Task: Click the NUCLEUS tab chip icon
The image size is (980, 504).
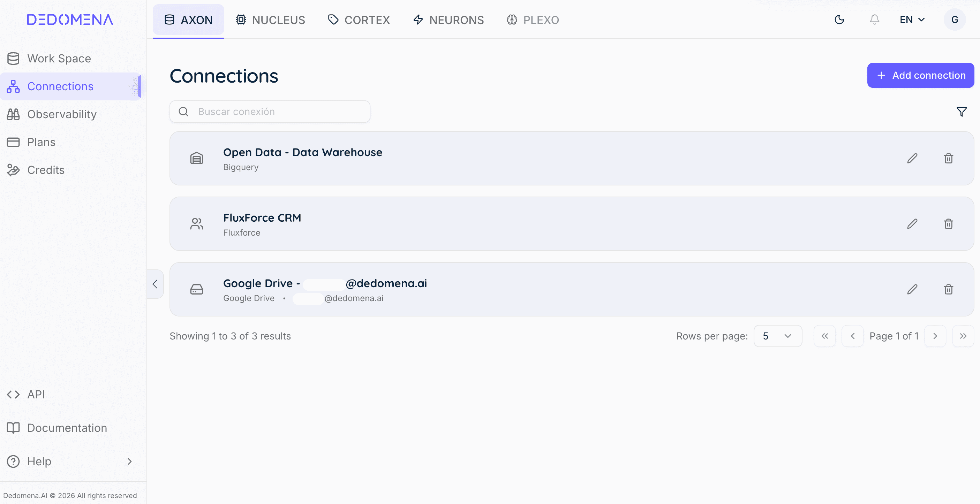Action: (x=241, y=20)
